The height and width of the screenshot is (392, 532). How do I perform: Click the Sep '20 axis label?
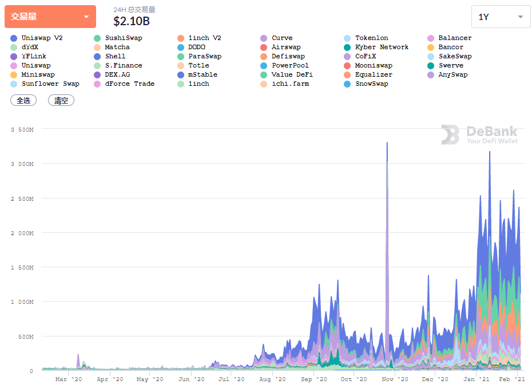point(314,379)
